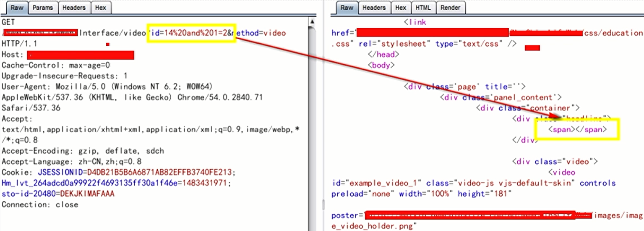
Task: Click the GET method line
Action: (x=8, y=22)
